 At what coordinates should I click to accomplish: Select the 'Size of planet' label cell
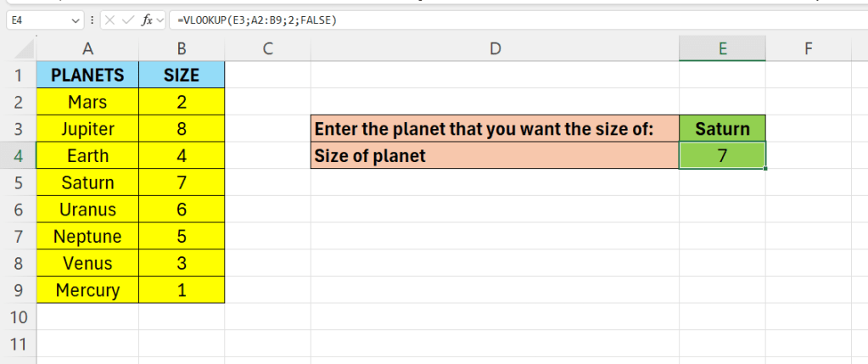click(495, 156)
